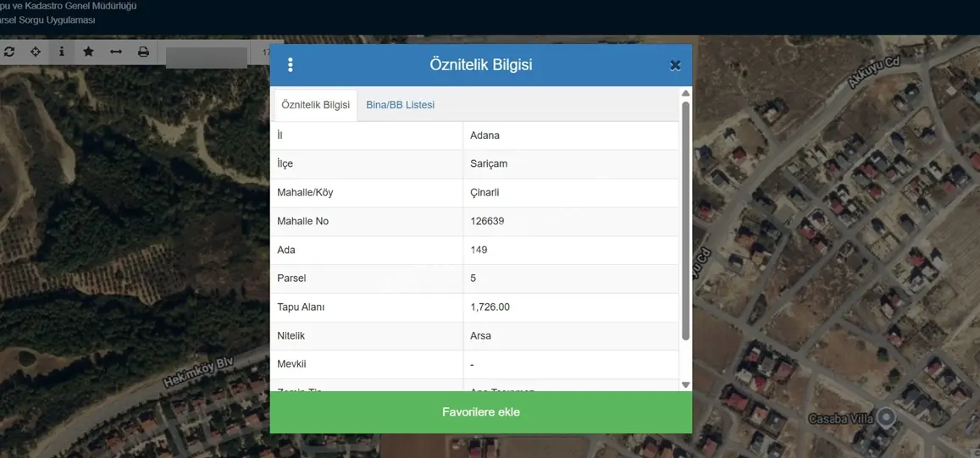
Task: Click the refresh icon in map toolbar
Action: (x=8, y=52)
